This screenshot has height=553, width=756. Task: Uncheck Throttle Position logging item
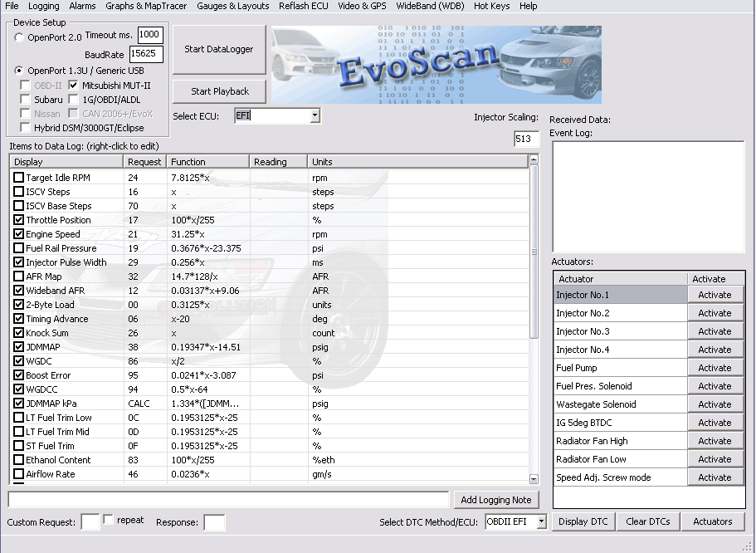coord(19,220)
